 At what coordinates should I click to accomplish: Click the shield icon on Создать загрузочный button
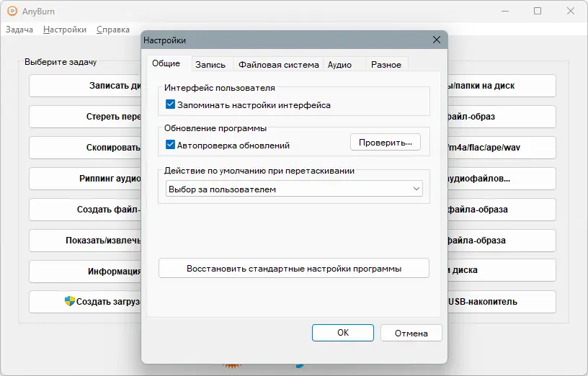(x=70, y=301)
